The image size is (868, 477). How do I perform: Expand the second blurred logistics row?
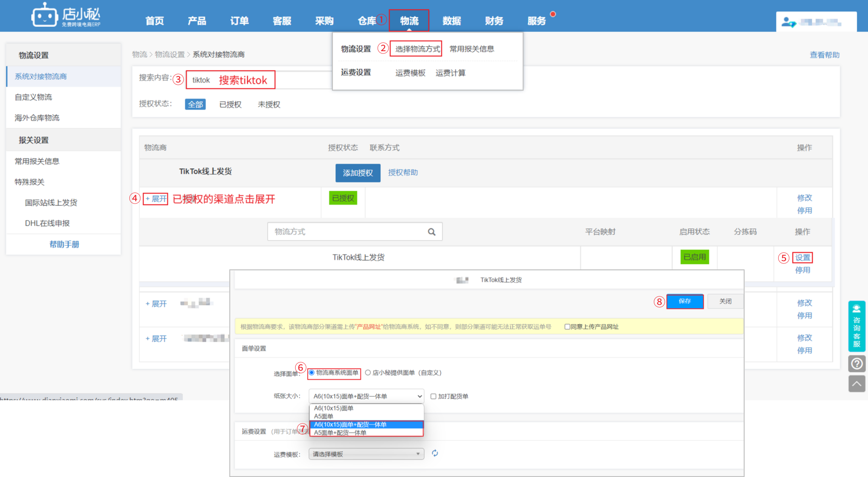pyautogui.click(x=156, y=304)
